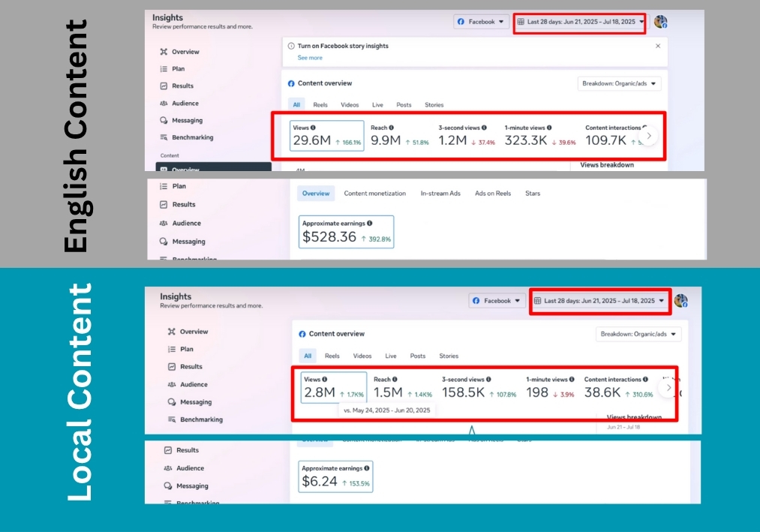Click the Benchmarking icon in Local Content insights sidebar
This screenshot has width=760, height=532.
(172, 419)
